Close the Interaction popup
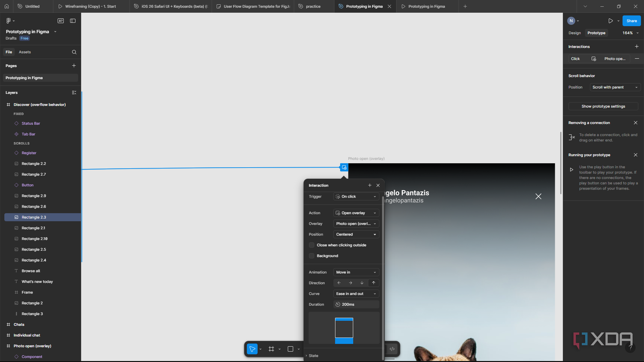This screenshot has width=644, height=362. [378, 185]
